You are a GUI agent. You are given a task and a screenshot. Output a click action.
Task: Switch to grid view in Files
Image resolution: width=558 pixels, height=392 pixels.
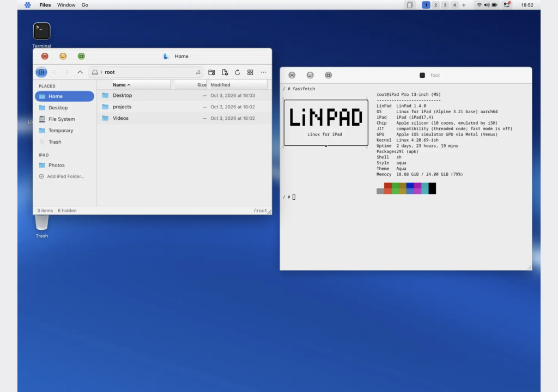pos(250,72)
